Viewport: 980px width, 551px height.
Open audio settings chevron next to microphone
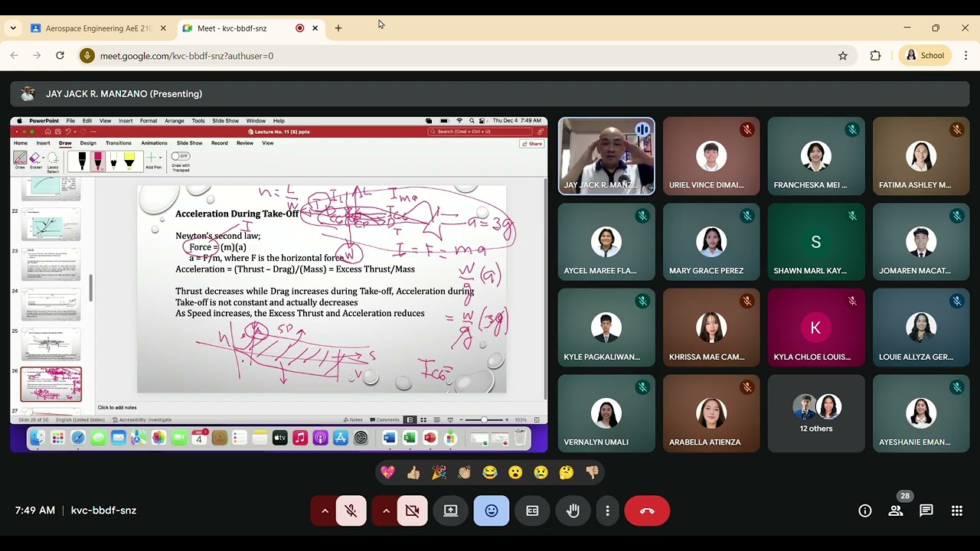325,510
